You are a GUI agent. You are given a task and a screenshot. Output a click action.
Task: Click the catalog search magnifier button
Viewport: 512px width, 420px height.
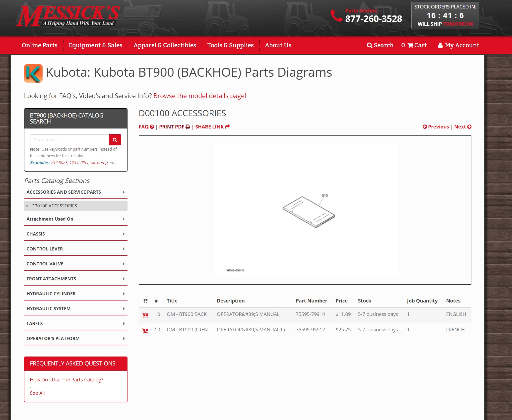click(115, 140)
